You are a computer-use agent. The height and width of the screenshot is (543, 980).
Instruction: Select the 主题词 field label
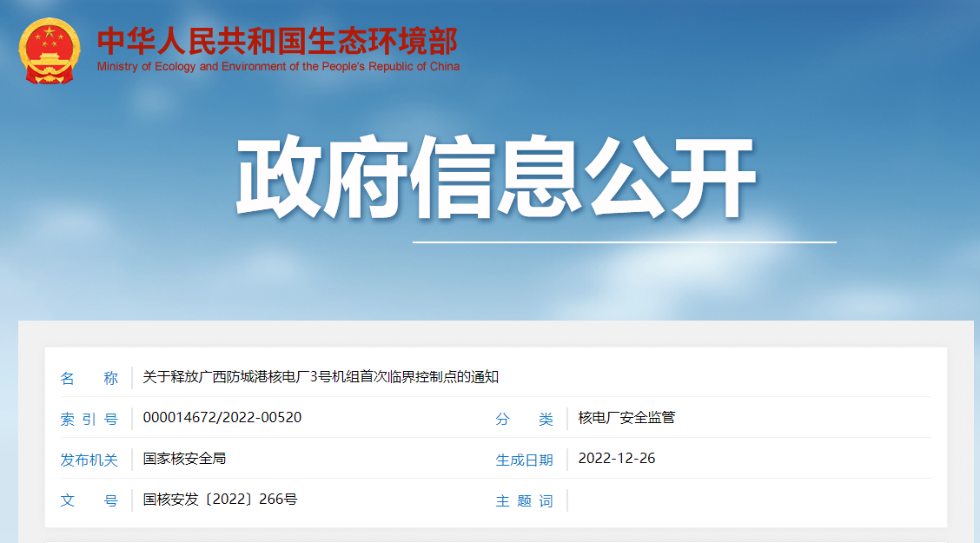(x=524, y=500)
